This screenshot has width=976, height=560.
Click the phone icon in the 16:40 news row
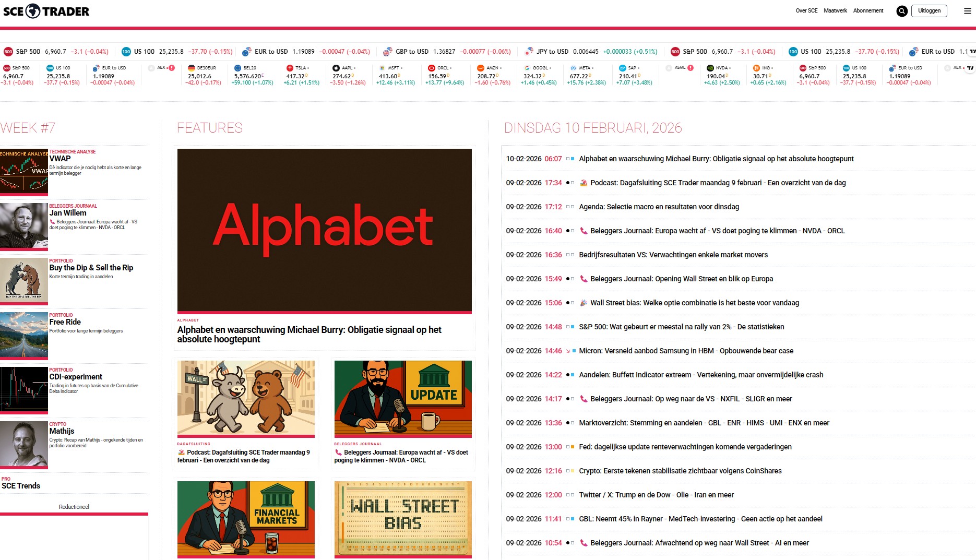(584, 231)
